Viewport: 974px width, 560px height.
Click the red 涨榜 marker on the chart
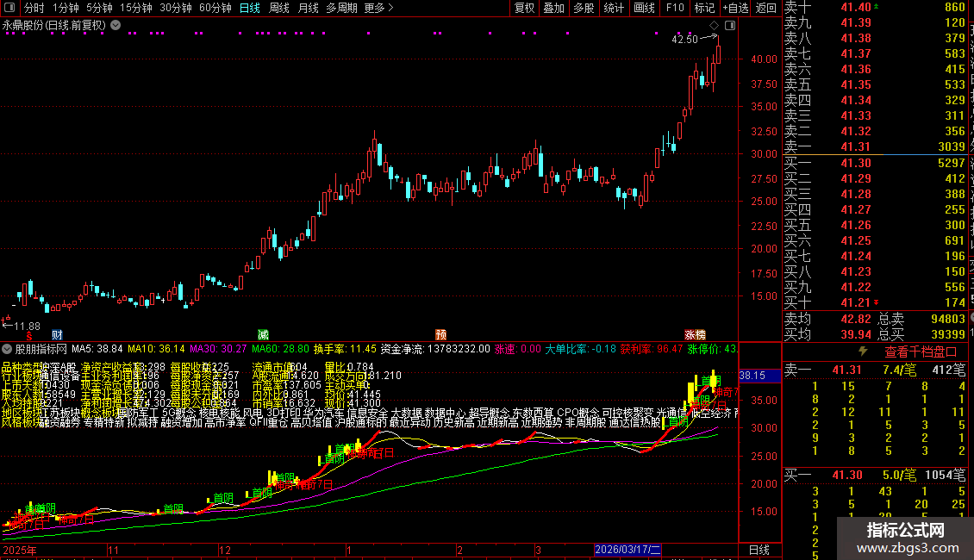click(695, 334)
